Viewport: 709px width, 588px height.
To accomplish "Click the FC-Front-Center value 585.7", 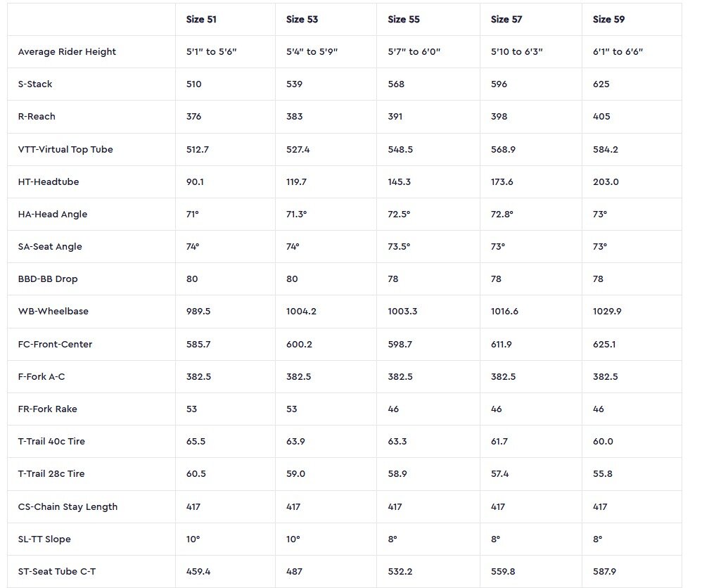I will coord(198,344).
